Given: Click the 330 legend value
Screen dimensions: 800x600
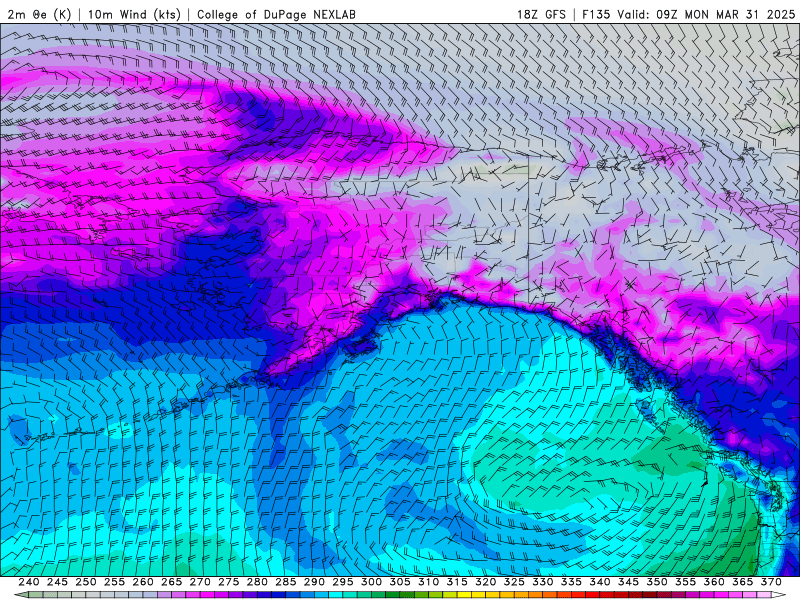Looking at the screenshot, I should tap(543, 582).
